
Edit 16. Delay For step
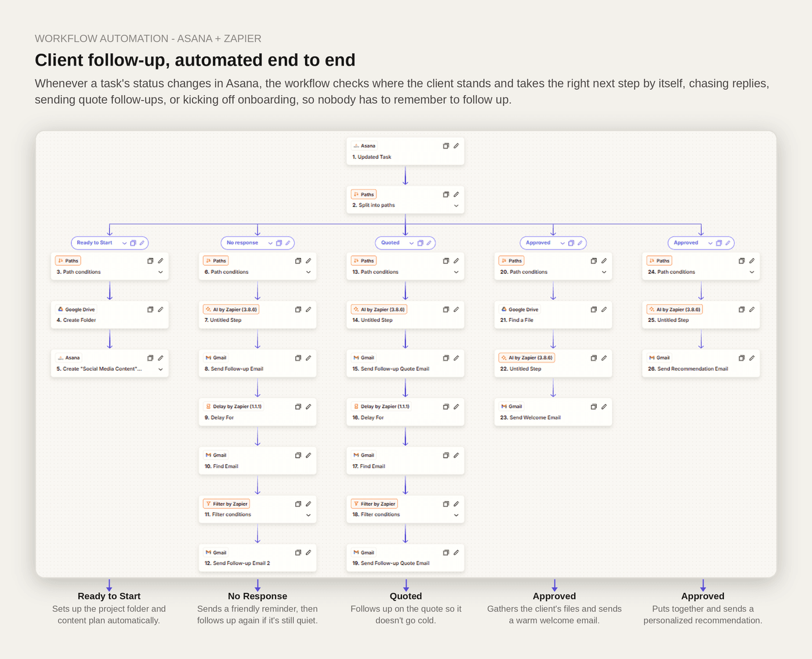pos(456,407)
